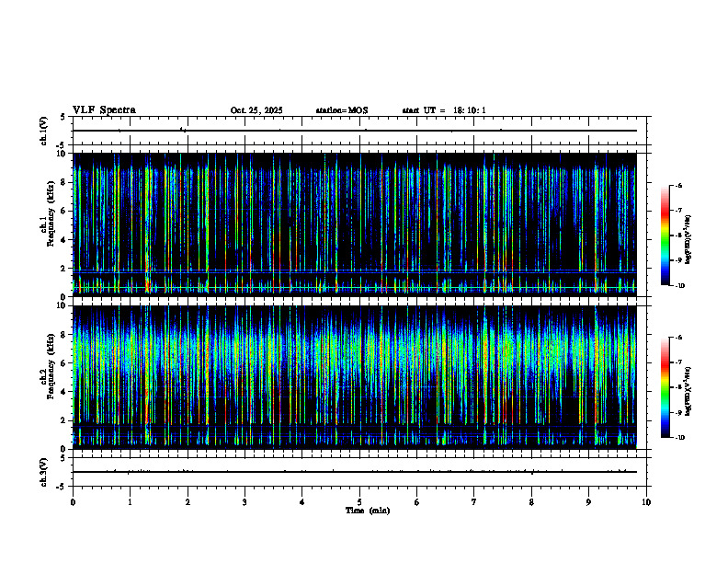The width and height of the screenshot is (728, 563).
Task: Click the '6' tick on the time axis
Action: click(x=417, y=502)
